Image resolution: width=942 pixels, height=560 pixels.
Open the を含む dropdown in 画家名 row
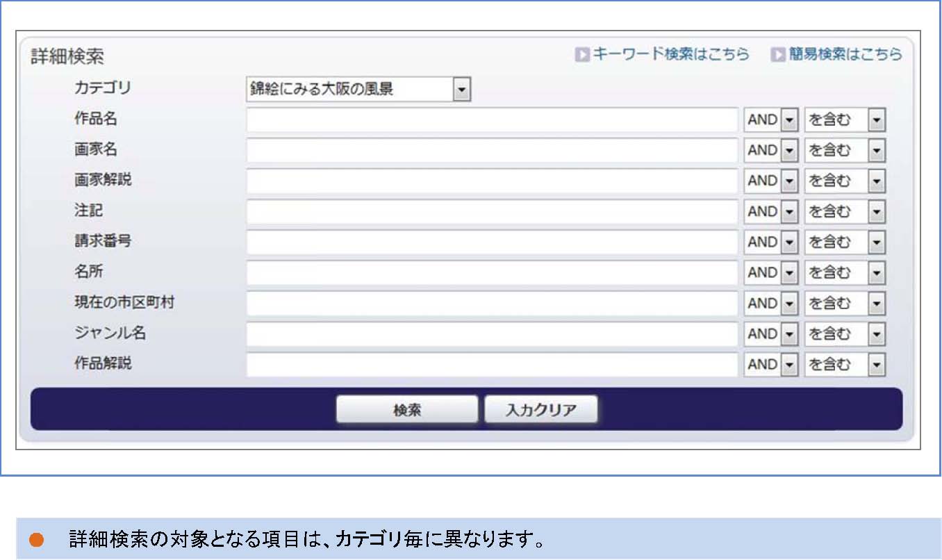click(845, 150)
